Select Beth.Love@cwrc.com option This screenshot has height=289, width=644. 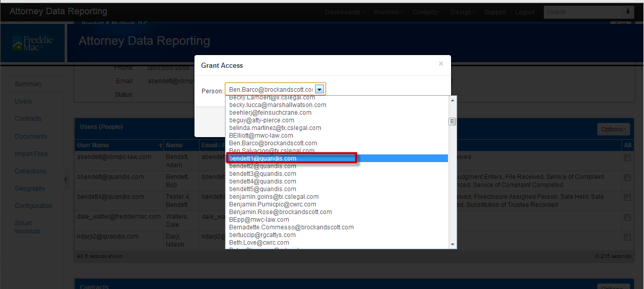pos(337,243)
